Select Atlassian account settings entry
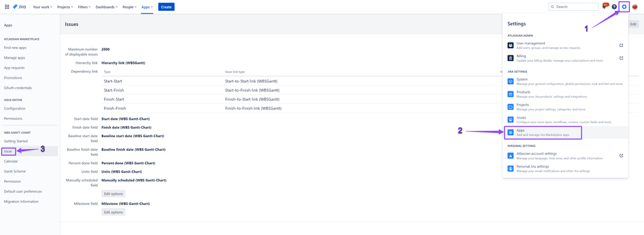The image size is (644, 235). pyautogui.click(x=565, y=155)
